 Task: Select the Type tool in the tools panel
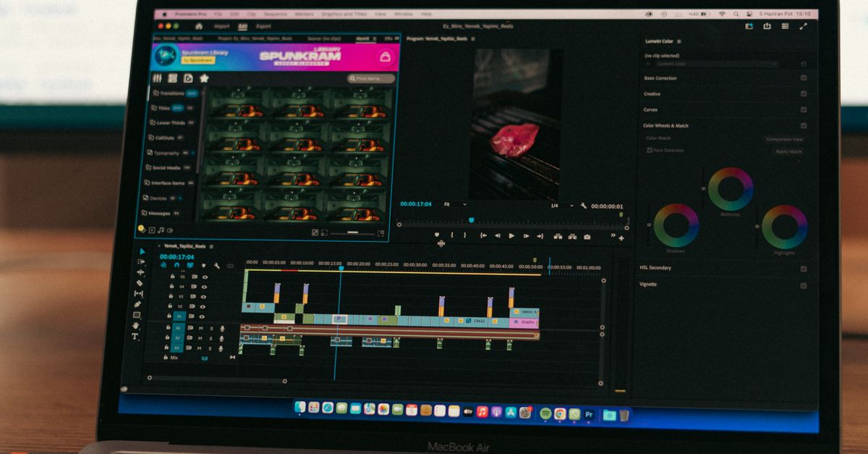[135, 337]
